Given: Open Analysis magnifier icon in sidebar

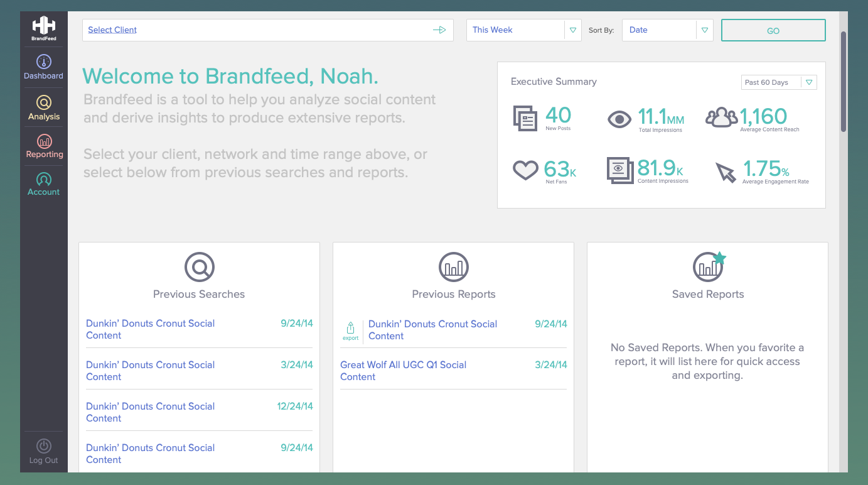Looking at the screenshot, I should [x=44, y=102].
